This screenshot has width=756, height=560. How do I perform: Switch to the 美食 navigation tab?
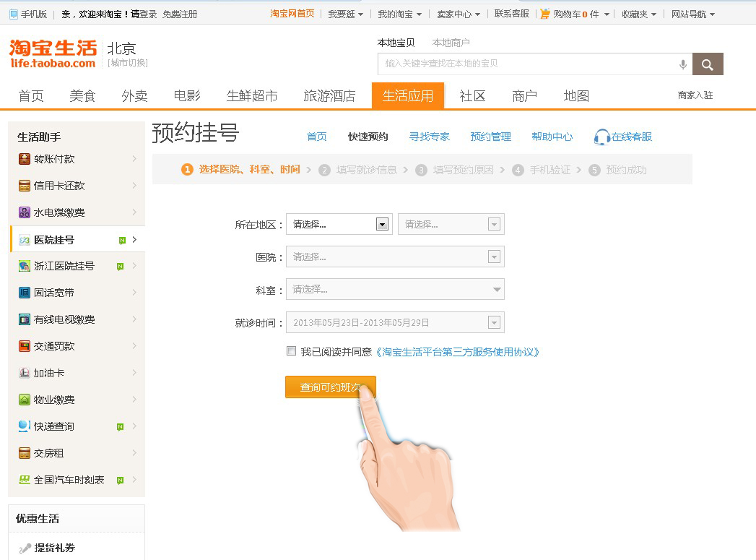click(82, 96)
